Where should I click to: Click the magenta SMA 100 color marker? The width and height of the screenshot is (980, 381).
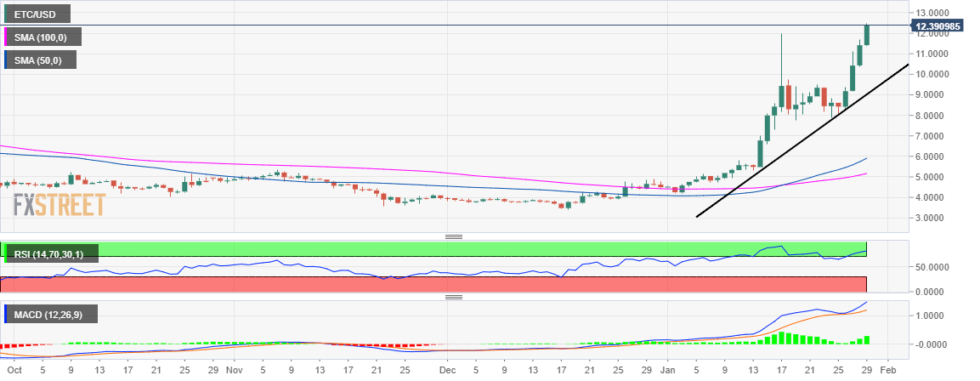[x=6, y=37]
